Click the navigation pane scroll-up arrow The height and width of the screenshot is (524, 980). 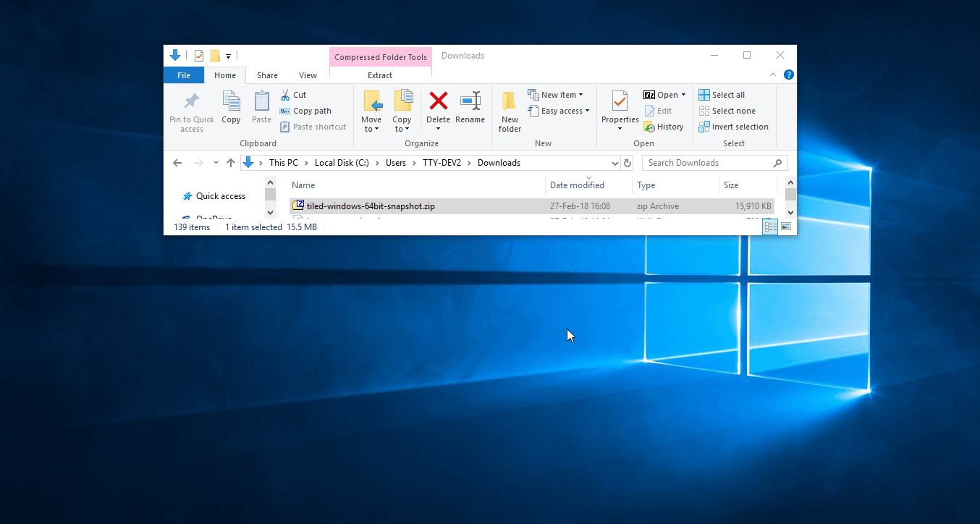coord(271,182)
